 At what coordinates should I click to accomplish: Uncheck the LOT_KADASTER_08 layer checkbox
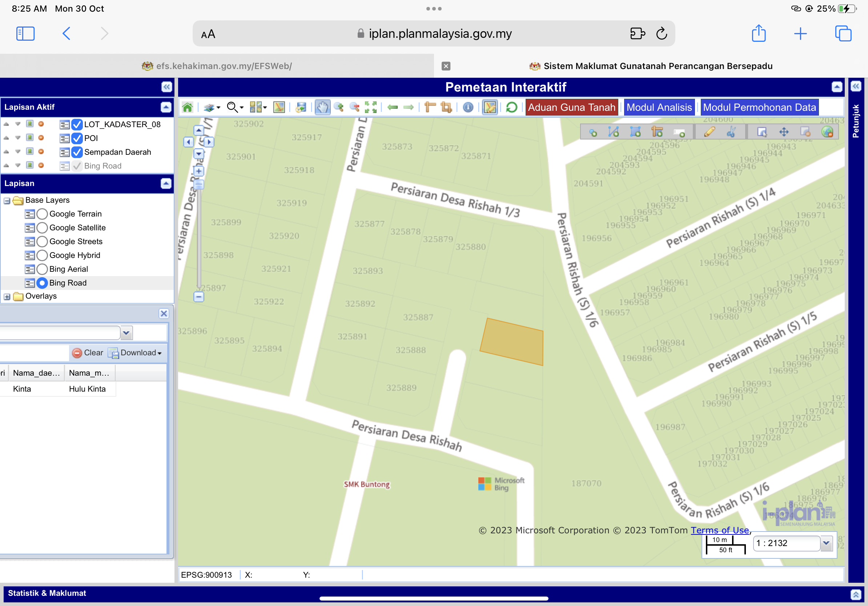tap(77, 124)
